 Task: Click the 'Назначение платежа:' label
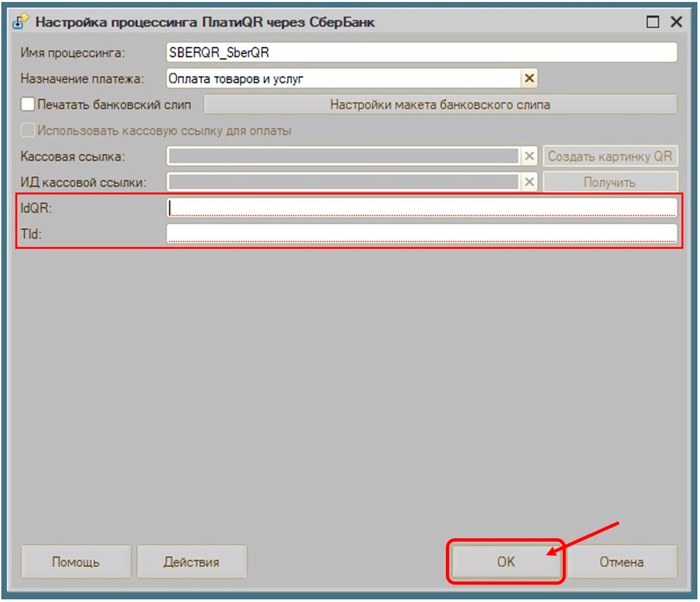83,78
